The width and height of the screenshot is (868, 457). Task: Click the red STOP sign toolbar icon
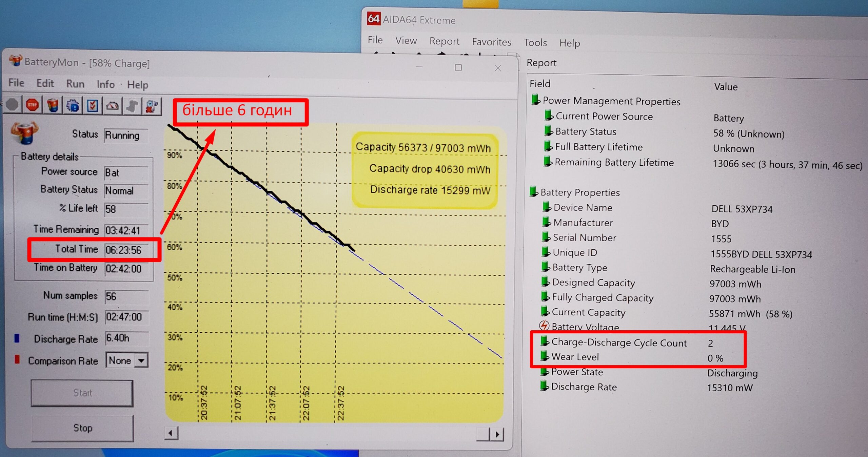pyautogui.click(x=32, y=105)
